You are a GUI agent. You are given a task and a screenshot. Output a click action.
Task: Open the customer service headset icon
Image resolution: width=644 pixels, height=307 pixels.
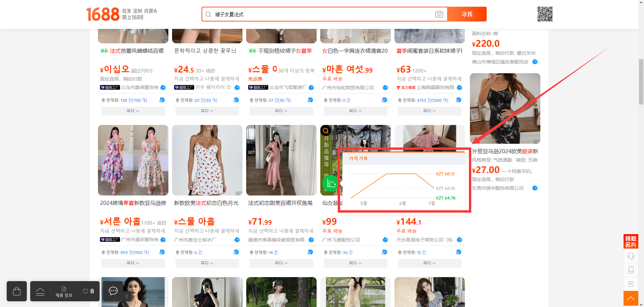(631, 256)
